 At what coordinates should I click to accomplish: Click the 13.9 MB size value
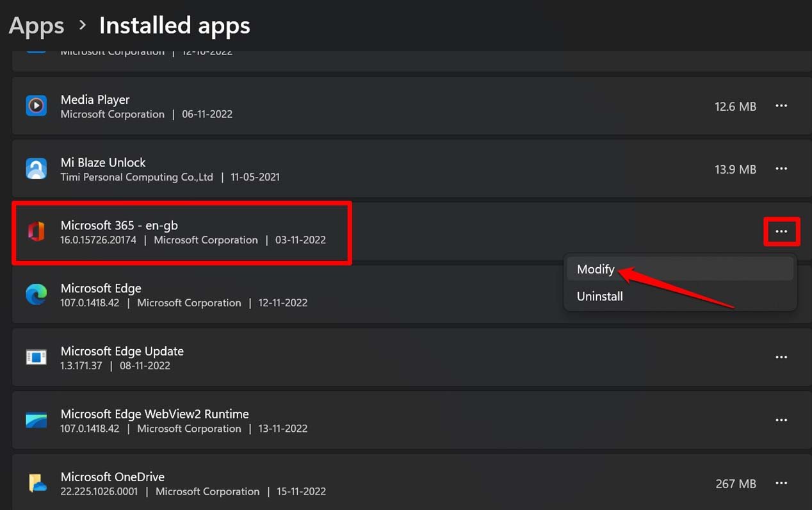735,169
